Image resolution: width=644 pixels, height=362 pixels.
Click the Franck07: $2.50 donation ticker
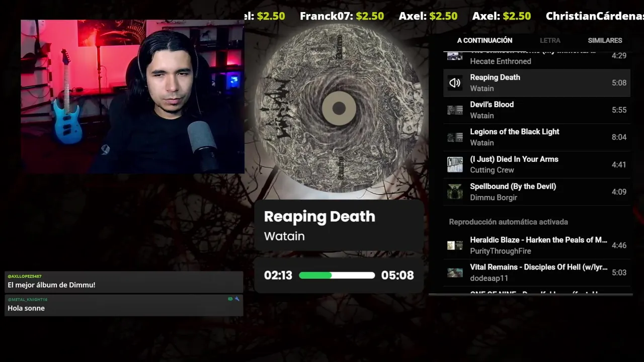point(342,16)
